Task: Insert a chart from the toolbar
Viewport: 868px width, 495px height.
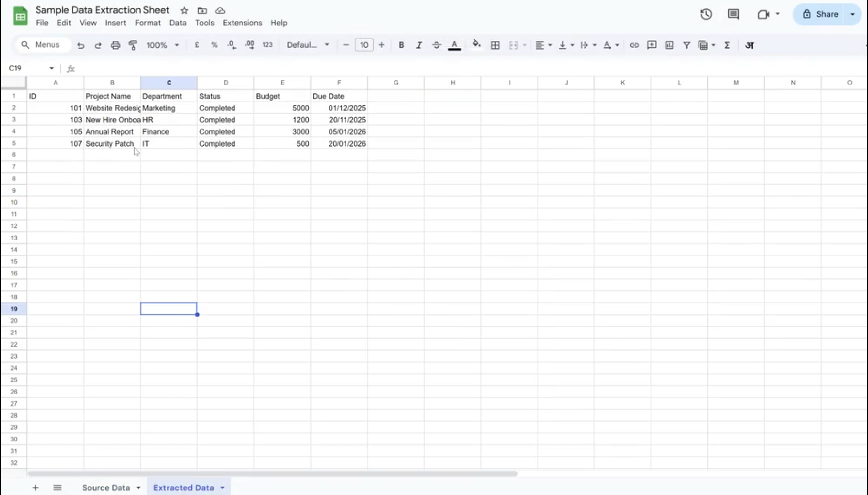Action: [668, 45]
